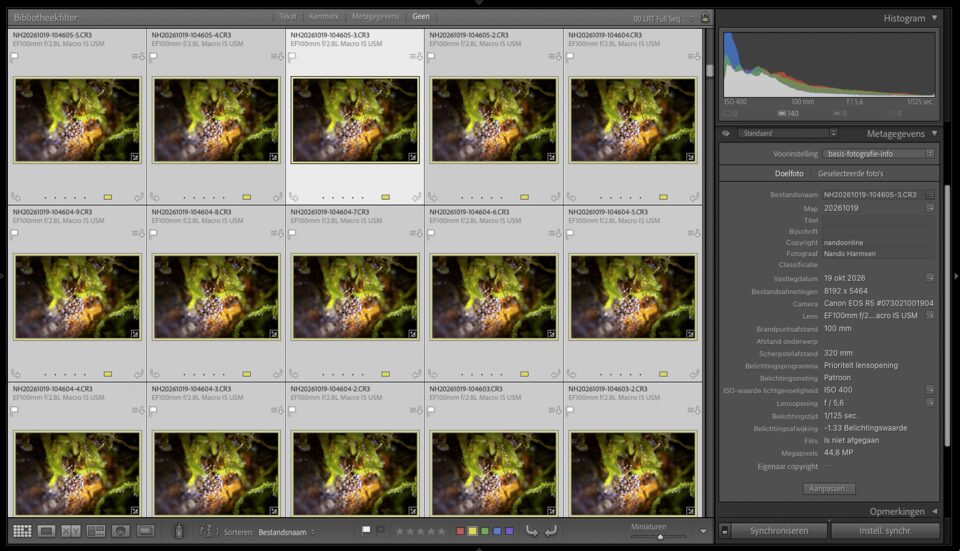Apply purple color label in toolbar
This screenshot has width=960, height=551.
pos(509,531)
